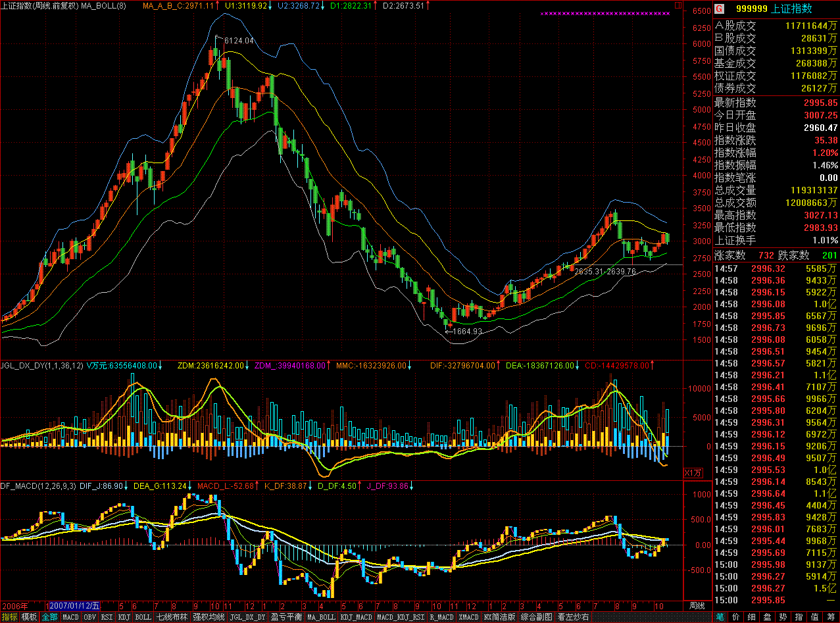This screenshot has height=623, width=840.
Task: Click the G icon beside stock code 999999
Action: click(x=718, y=9)
